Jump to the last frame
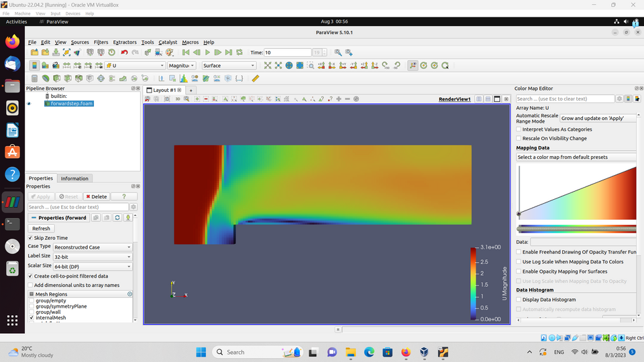Image resolution: width=644 pixels, height=362 pixels. coord(229,52)
